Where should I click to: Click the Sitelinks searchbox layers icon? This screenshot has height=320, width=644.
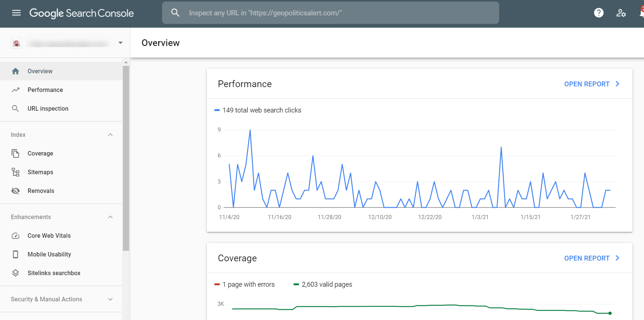tap(15, 273)
